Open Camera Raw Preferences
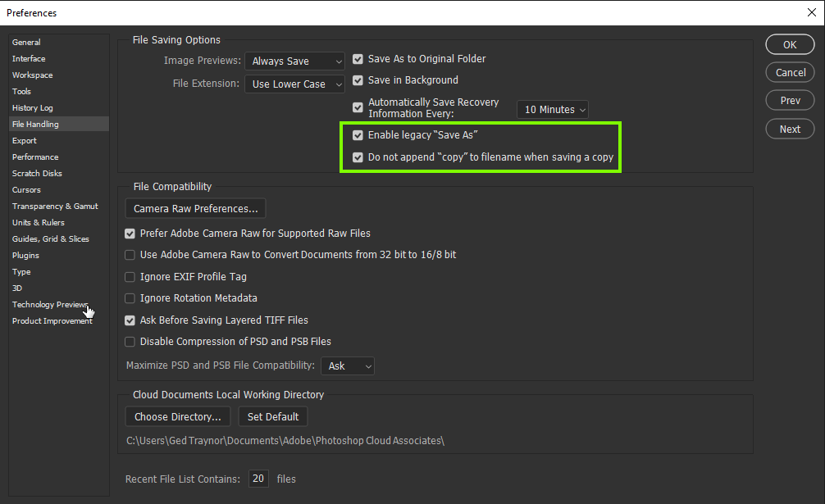Image resolution: width=825 pixels, height=504 pixels. (x=194, y=208)
